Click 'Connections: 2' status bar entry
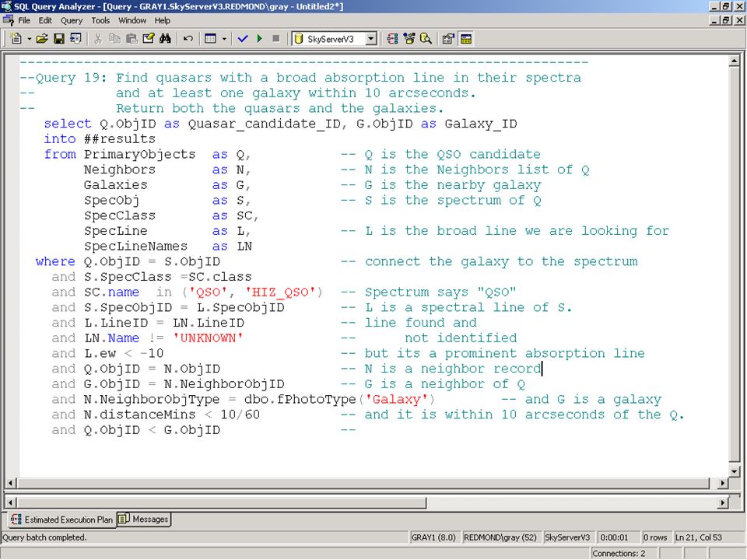The image size is (747, 560). 619,553
